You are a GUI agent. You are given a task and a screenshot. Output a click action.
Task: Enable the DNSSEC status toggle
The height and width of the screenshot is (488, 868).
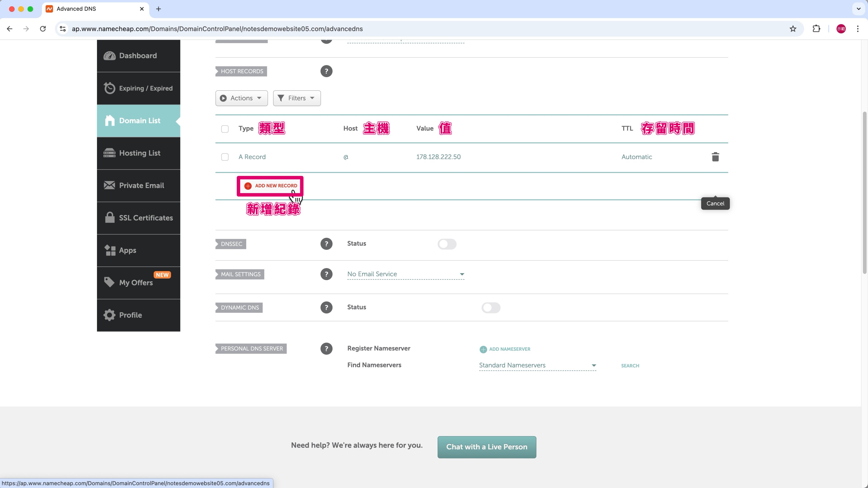click(447, 244)
